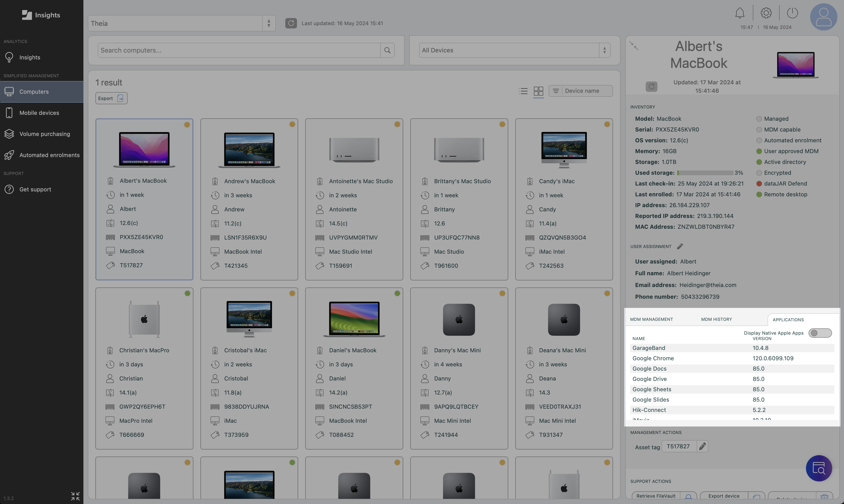Collapse Albert's MacBook detail panel

pos(634,46)
